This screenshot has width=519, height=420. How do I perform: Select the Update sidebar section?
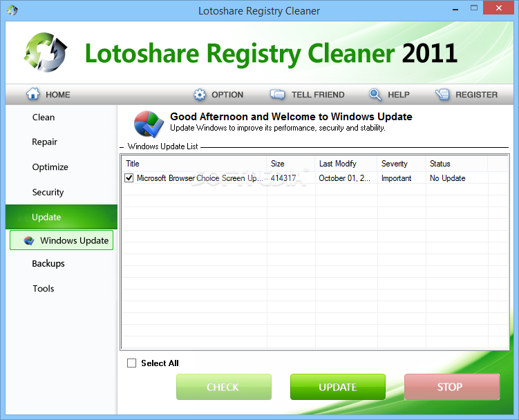[62, 217]
